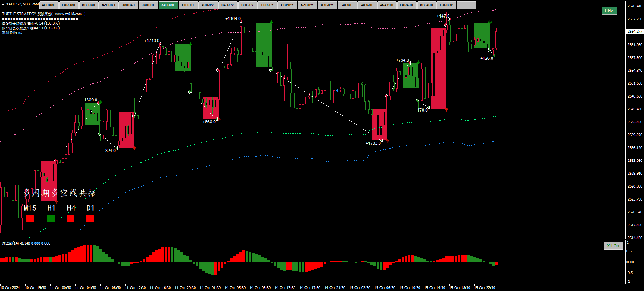Open EURJPY from the symbol bar
The width and height of the screenshot is (644, 291).
click(x=267, y=5)
